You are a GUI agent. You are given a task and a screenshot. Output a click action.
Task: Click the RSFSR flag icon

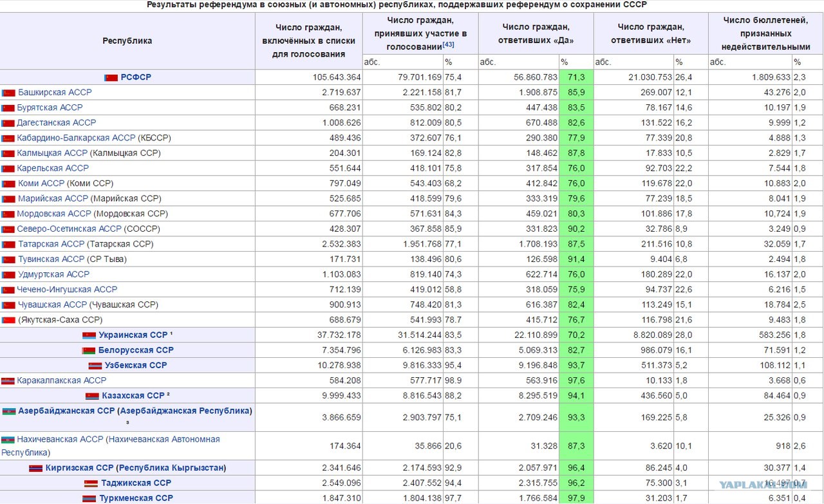(111, 77)
